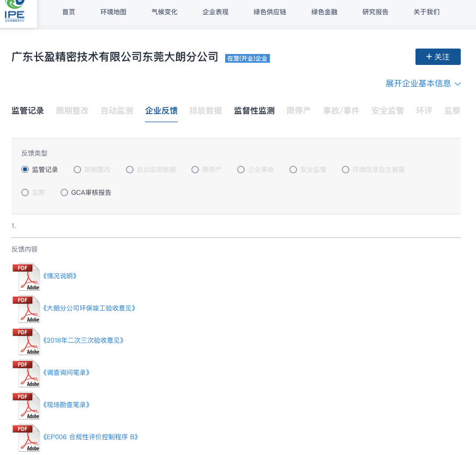
Task: Open 《大朗分公司环保竣工验收意见》 link
Action: [89, 308]
